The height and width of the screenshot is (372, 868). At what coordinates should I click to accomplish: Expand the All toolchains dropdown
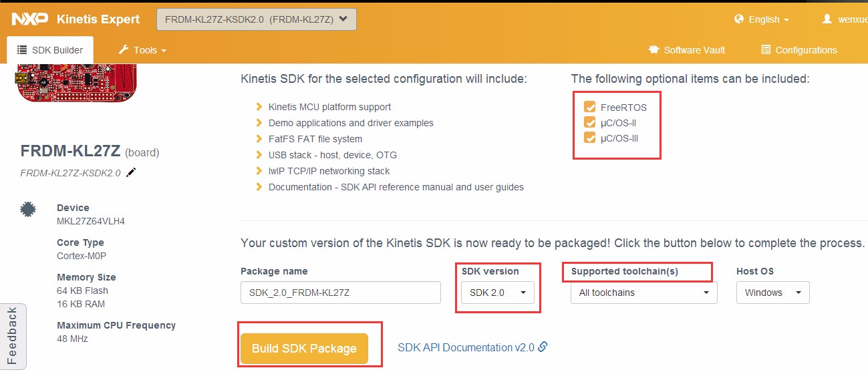(643, 293)
